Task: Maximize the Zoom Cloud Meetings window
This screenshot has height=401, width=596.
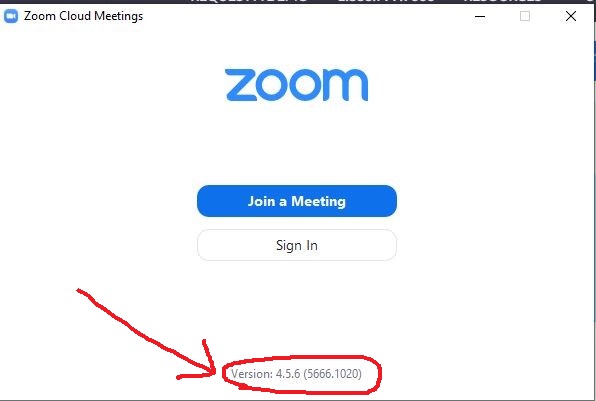Action: click(x=525, y=16)
